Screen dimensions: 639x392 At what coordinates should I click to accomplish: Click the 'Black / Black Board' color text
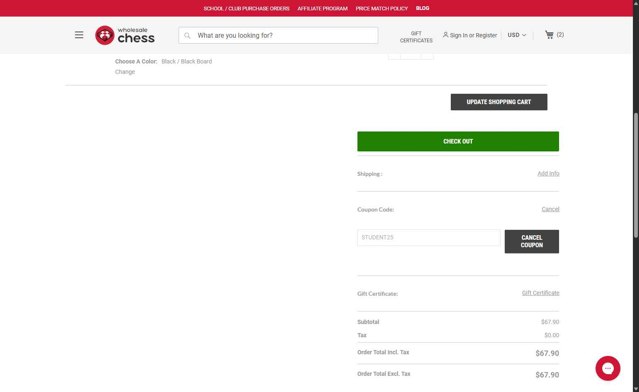[187, 62]
